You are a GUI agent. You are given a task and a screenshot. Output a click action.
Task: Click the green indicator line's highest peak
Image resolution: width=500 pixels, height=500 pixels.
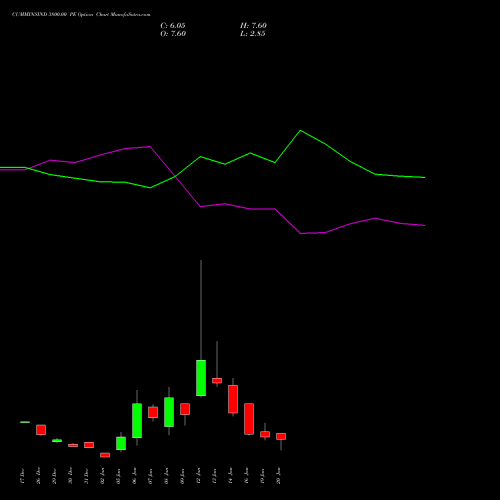[x=300, y=130]
